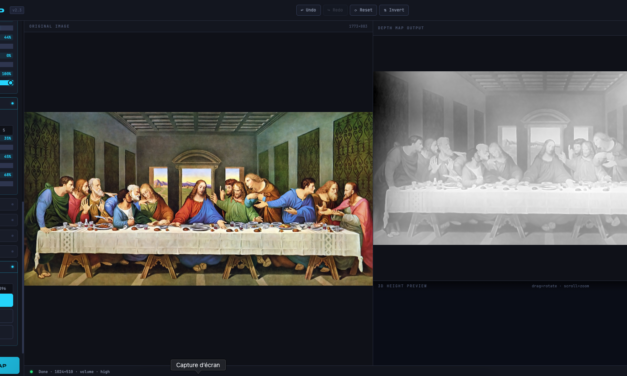Click the cyan slider handle below the 100% value
The width and height of the screenshot is (627, 376).
[x=10, y=83]
